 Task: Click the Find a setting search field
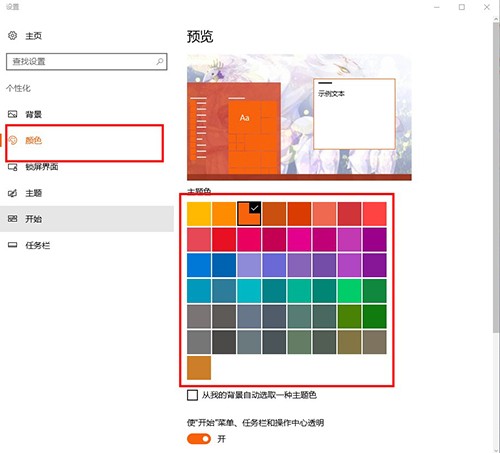click(87, 61)
